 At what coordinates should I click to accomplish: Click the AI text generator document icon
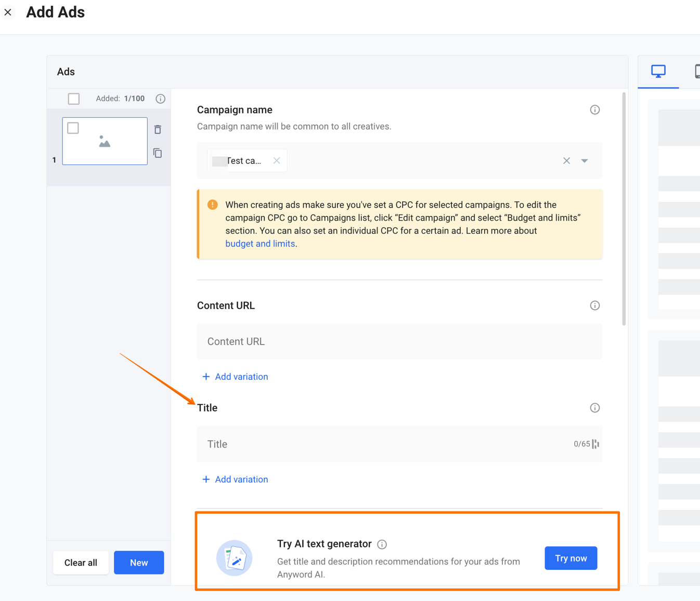pyautogui.click(x=234, y=558)
